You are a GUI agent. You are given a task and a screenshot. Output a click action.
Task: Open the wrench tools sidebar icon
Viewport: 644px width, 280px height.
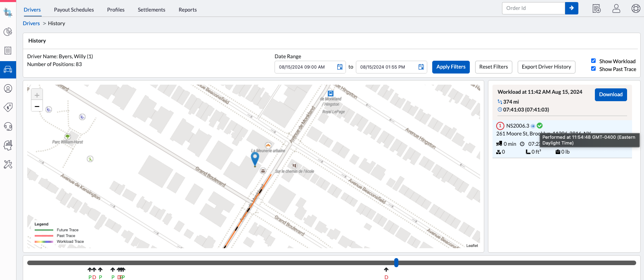coord(8,164)
